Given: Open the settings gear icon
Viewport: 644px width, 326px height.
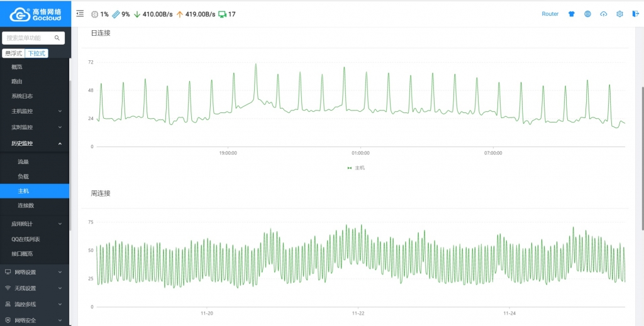Looking at the screenshot, I should click(x=619, y=14).
